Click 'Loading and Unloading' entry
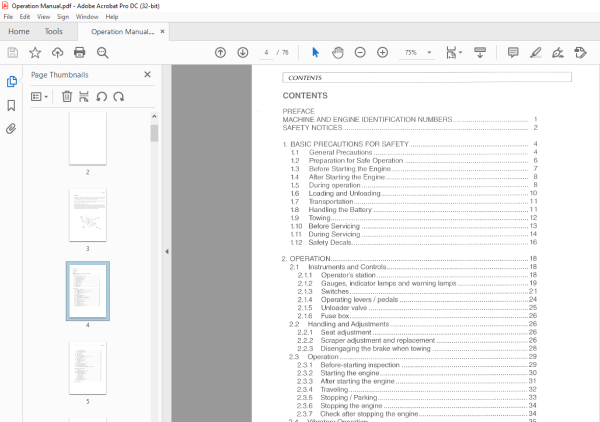The width and height of the screenshot is (600, 422). point(344,193)
